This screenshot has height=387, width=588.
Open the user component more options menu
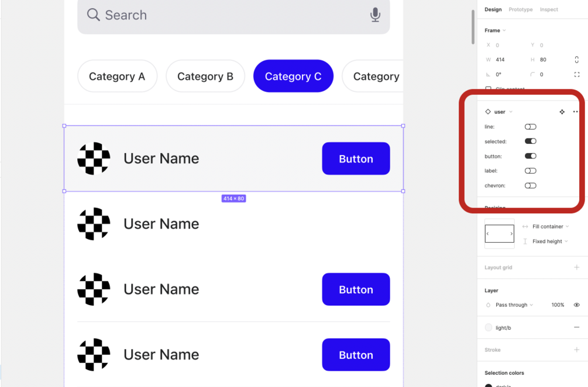tap(575, 112)
